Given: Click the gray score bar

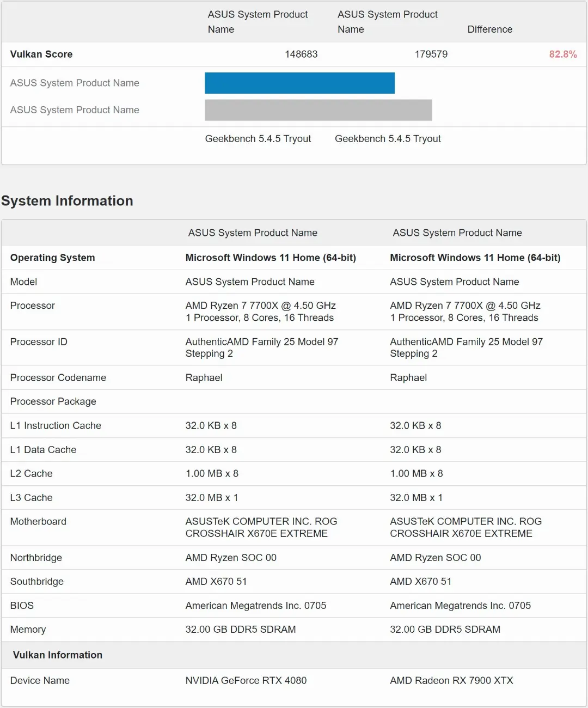Looking at the screenshot, I should 318,110.
